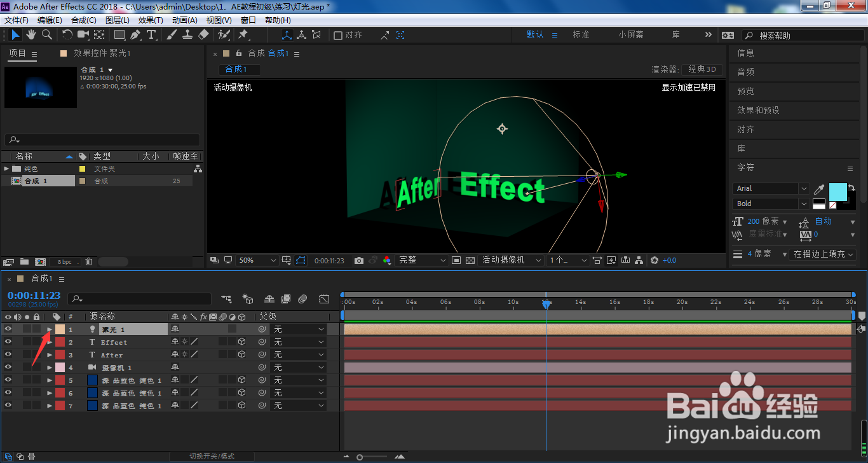The image size is (868, 463).
Task: Open the 文件(F) menu
Action: (x=17, y=20)
